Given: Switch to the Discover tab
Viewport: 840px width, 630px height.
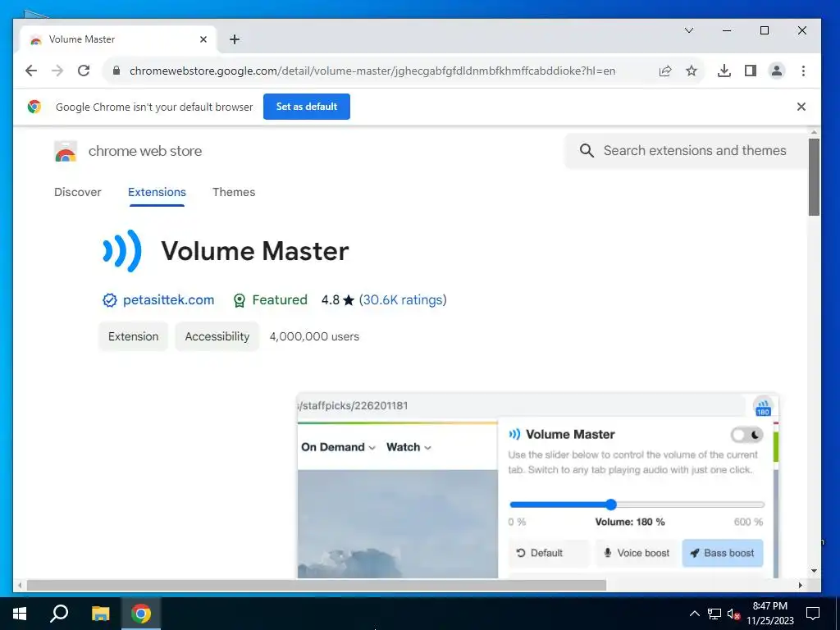Looking at the screenshot, I should coord(78,192).
